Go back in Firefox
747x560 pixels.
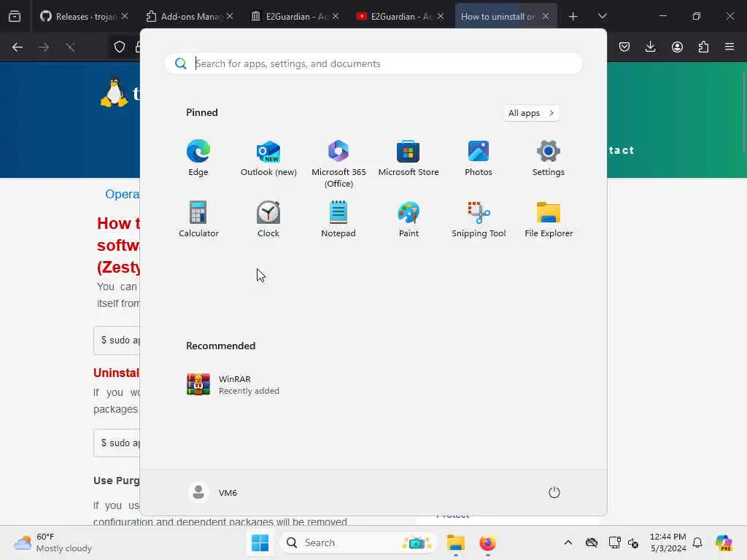[18, 47]
